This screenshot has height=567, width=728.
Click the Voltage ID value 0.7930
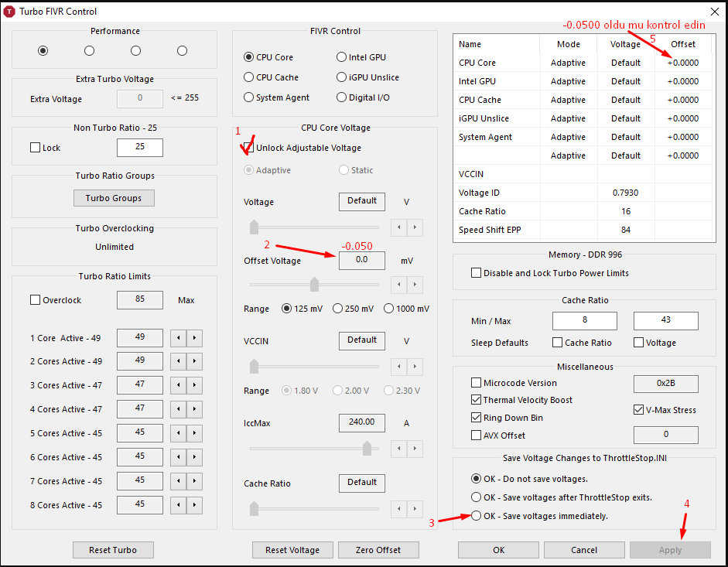pyautogui.click(x=625, y=193)
